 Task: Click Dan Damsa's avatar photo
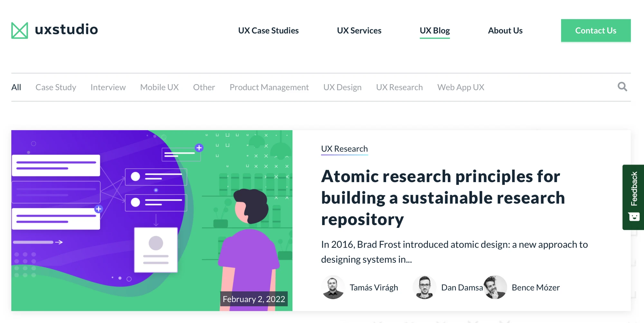point(424,287)
